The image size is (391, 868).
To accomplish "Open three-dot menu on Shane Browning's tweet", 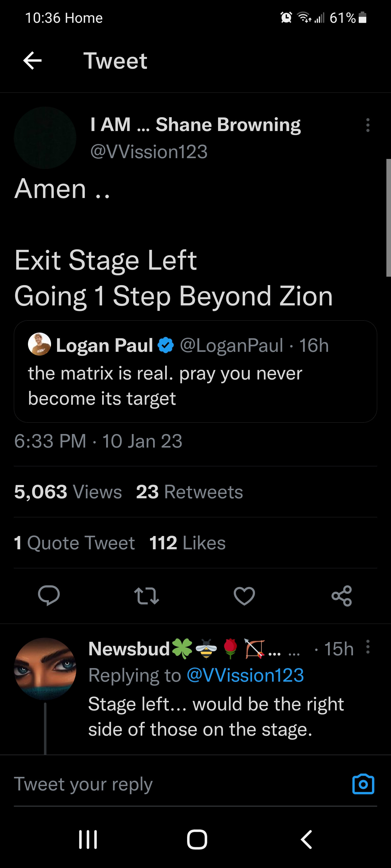I will 368,125.
